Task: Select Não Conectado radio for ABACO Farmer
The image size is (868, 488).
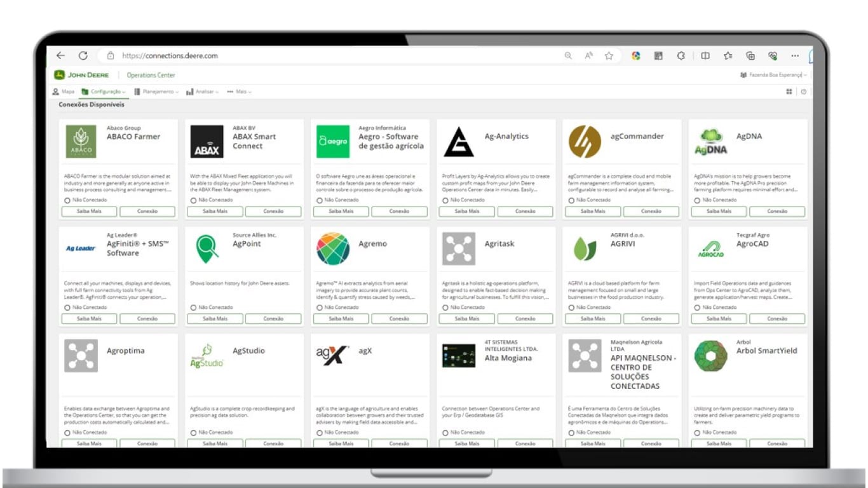Action: tap(67, 200)
